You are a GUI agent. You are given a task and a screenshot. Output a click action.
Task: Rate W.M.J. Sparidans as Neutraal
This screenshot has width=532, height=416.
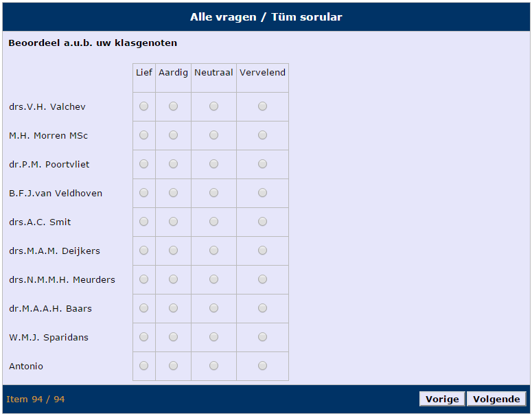point(213,337)
